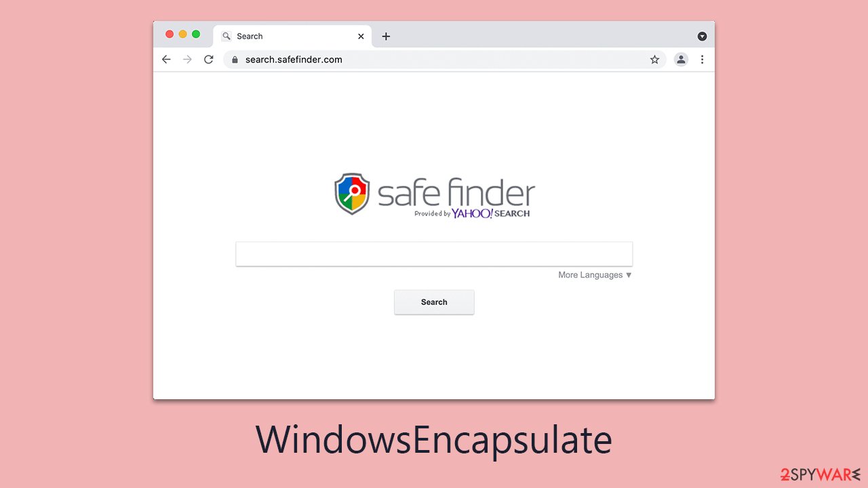
Task: Expand the tab search dropdown arrow
Action: [702, 37]
